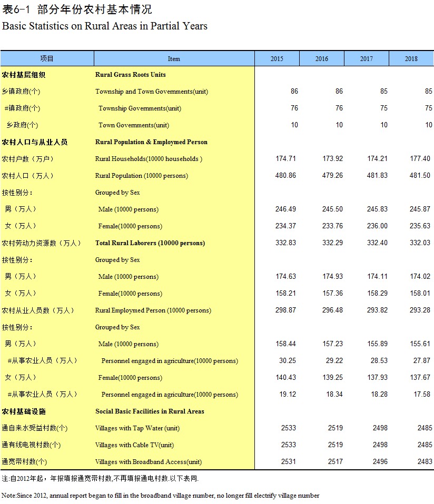
Task: Click the Chinese note beginning '注:自2012年起'
Action: click(100, 479)
